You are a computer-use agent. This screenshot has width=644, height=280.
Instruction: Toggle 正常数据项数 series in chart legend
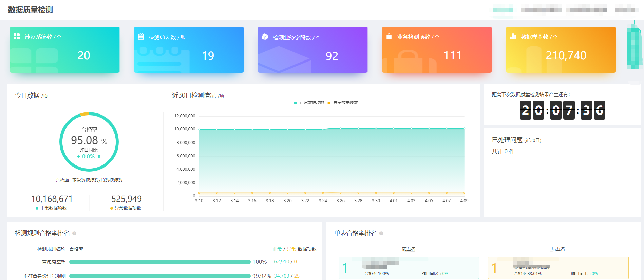(309, 103)
